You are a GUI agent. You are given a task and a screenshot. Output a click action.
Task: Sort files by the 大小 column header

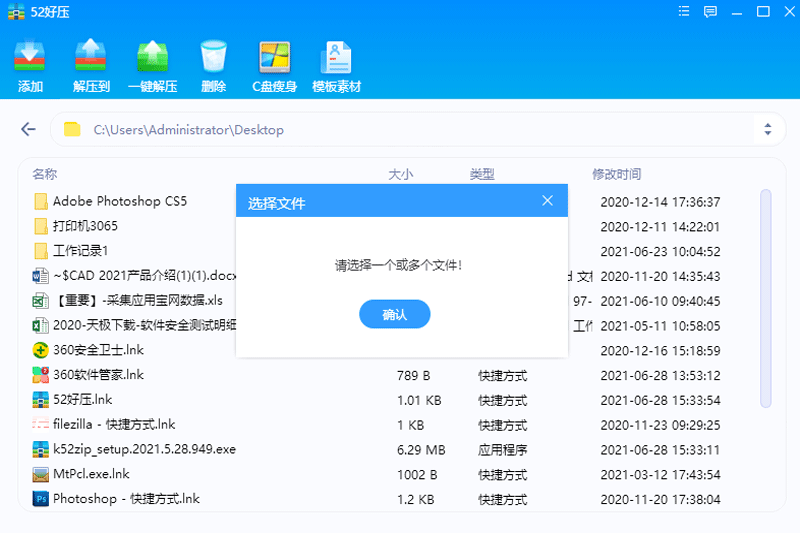coord(400,174)
